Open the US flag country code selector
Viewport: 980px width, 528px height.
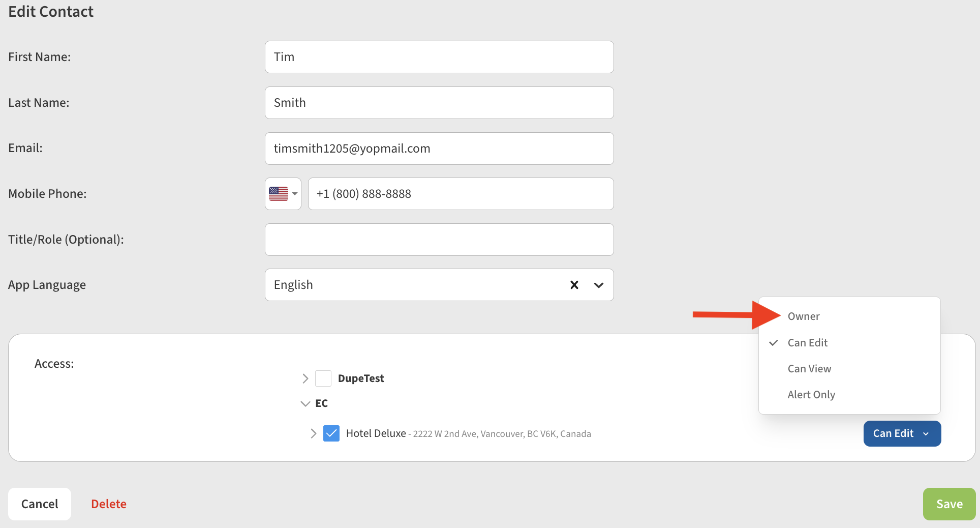(x=283, y=194)
